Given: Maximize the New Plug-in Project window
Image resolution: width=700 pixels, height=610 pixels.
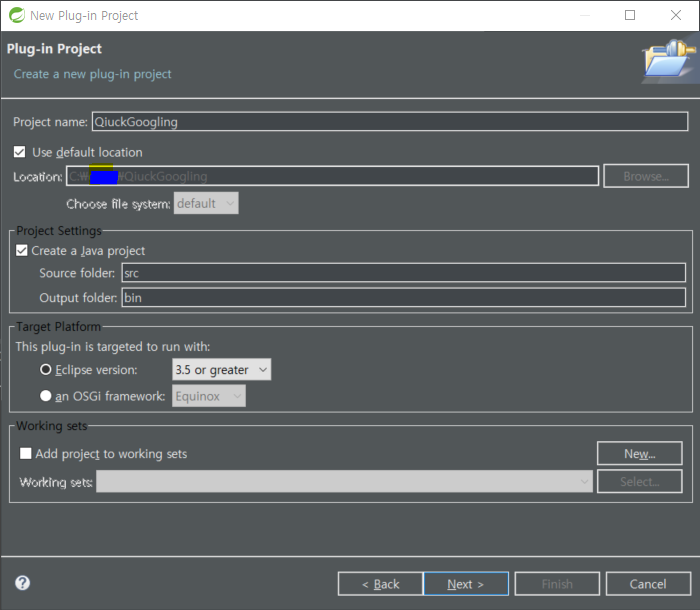Looking at the screenshot, I should point(630,15).
